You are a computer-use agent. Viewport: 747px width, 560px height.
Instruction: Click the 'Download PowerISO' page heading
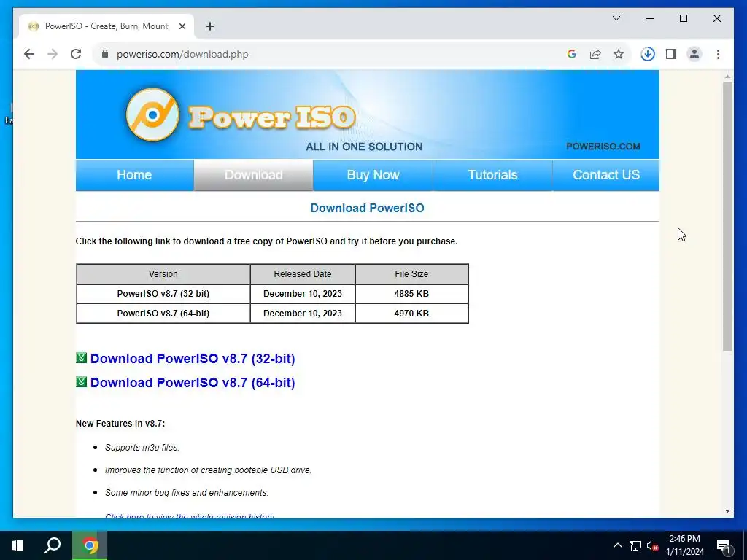[368, 208]
